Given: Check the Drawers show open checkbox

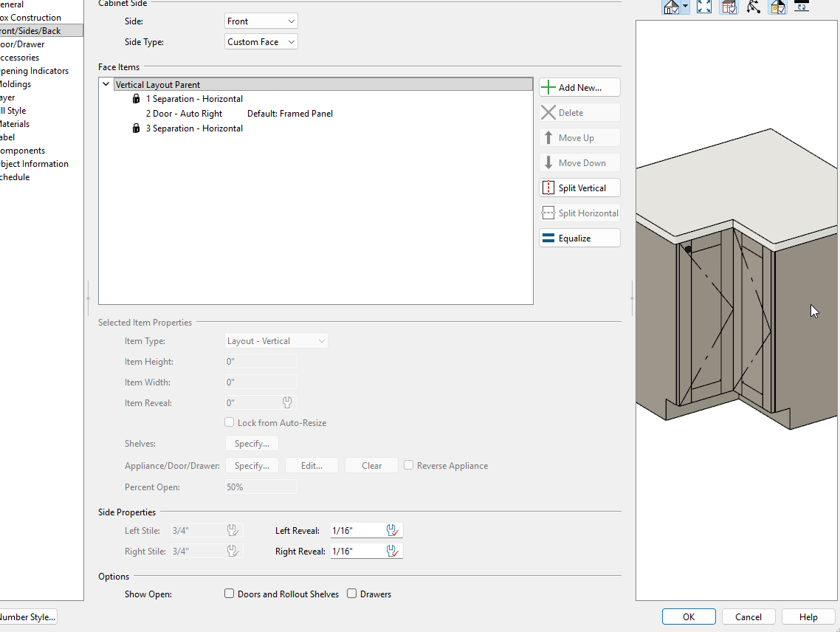Looking at the screenshot, I should (352, 594).
